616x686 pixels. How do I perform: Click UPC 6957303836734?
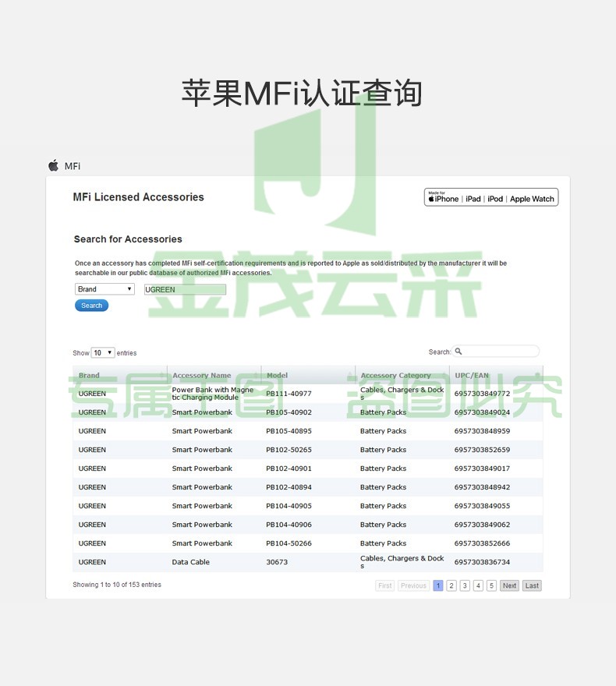point(482,562)
